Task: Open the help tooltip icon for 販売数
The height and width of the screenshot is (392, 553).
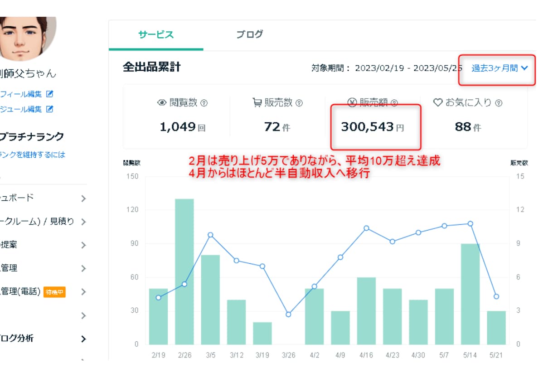Action: click(x=299, y=103)
